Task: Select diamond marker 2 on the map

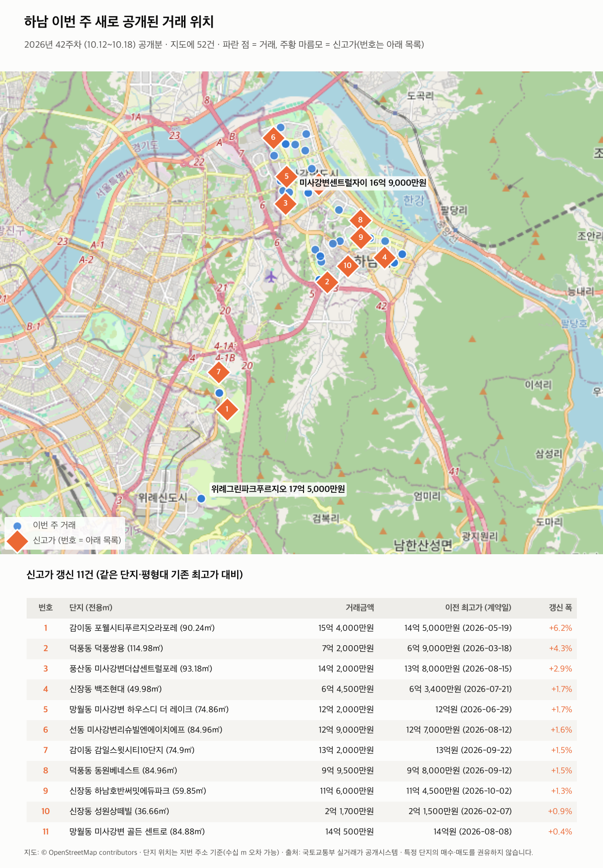Action: [x=327, y=282]
